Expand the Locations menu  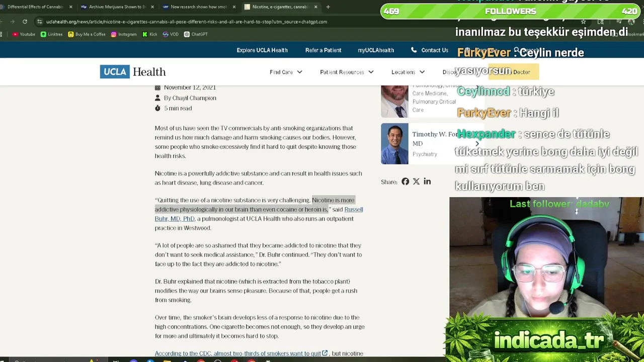click(408, 72)
